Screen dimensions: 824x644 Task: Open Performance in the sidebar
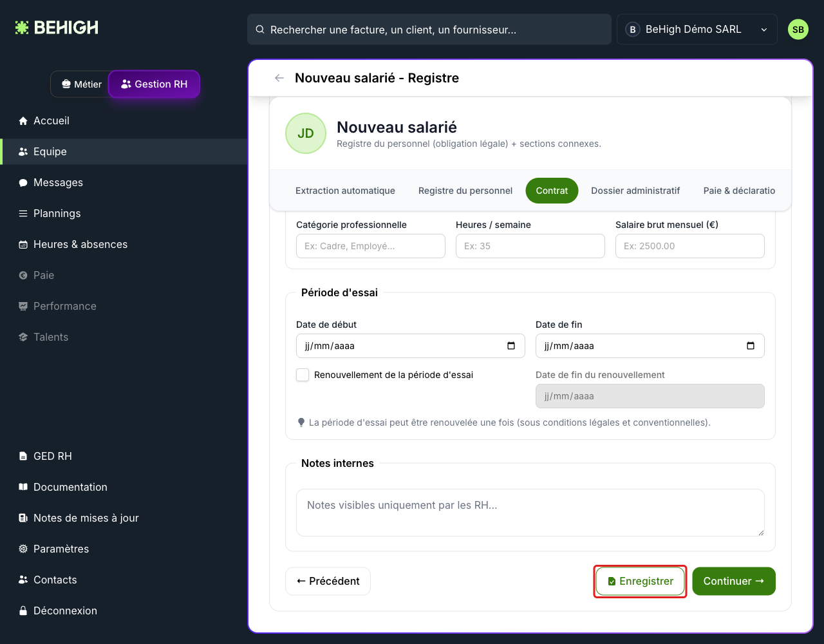click(124, 306)
